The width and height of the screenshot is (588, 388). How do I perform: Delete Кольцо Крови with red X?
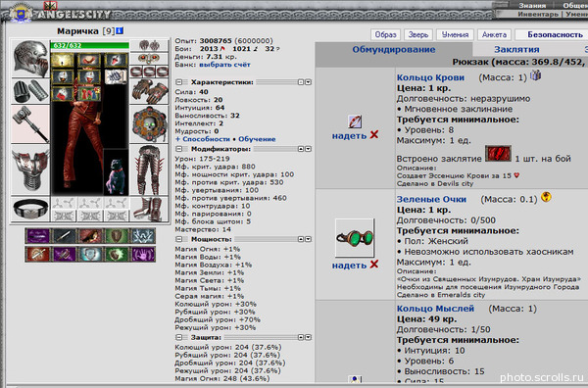pos(374,135)
